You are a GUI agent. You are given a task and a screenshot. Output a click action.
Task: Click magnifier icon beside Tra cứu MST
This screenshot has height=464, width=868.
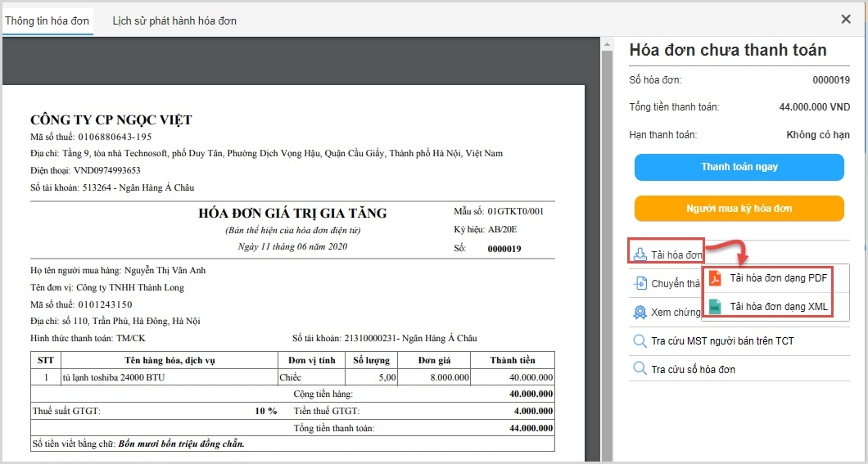640,340
